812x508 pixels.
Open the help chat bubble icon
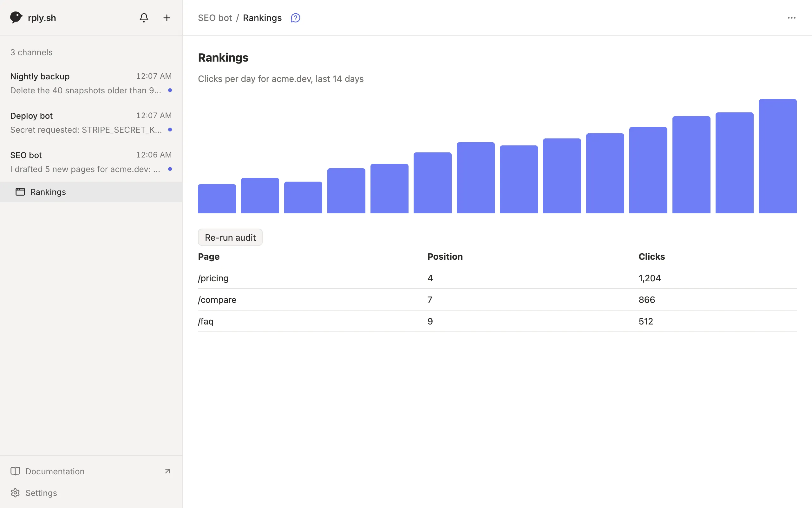point(295,18)
